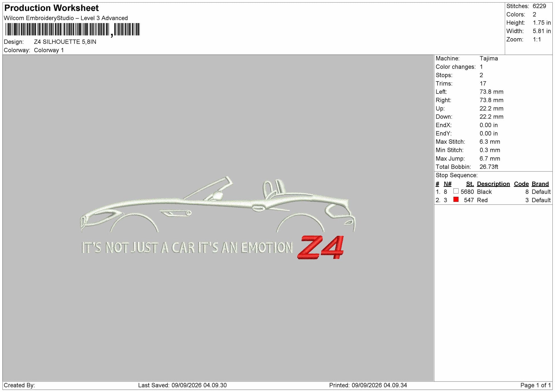Screen dimensions: 555x392
Task: Click the Total Bobbin value 26.73ft
Action: coord(489,167)
